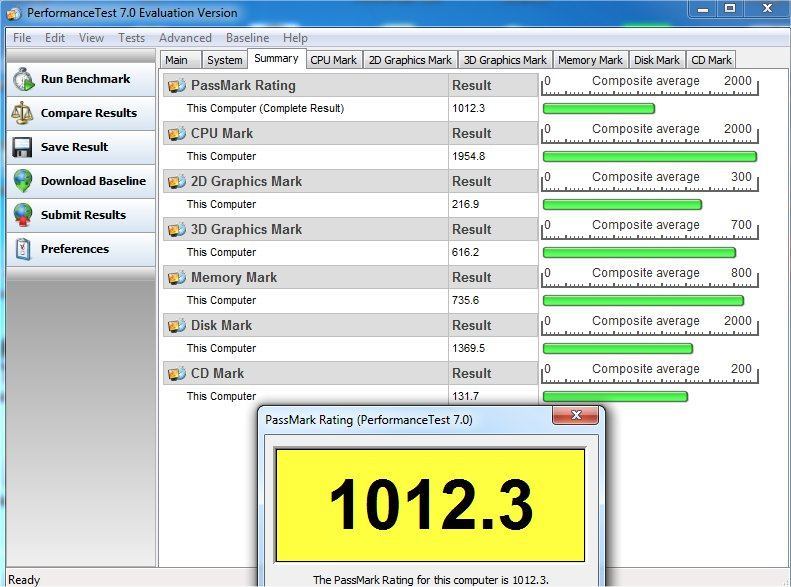Click the Memory Mark header icon
Image resolution: width=791 pixels, height=587 pixels.
(177, 277)
